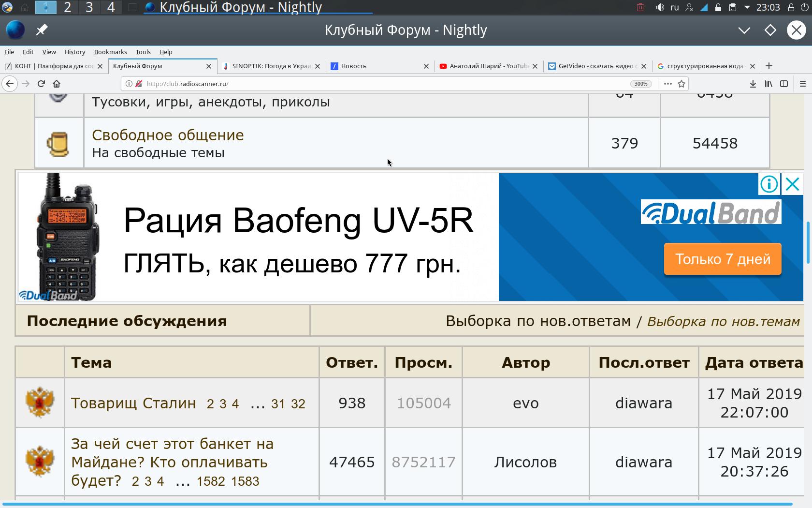The image size is (812, 508).
Task: Click the show desktop icon in panel
Action: [x=132, y=7]
